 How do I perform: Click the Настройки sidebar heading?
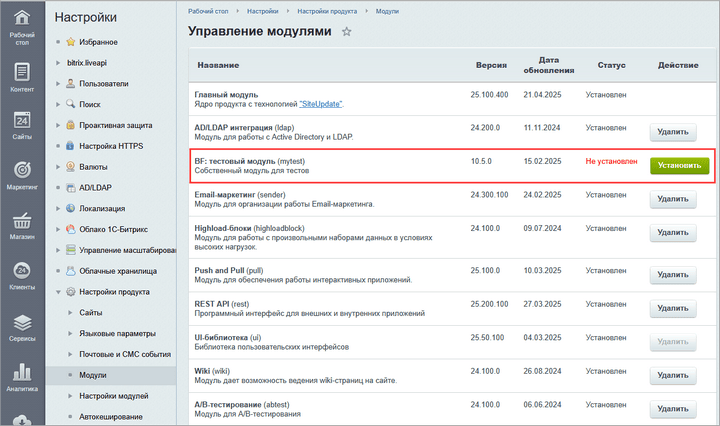(x=86, y=17)
